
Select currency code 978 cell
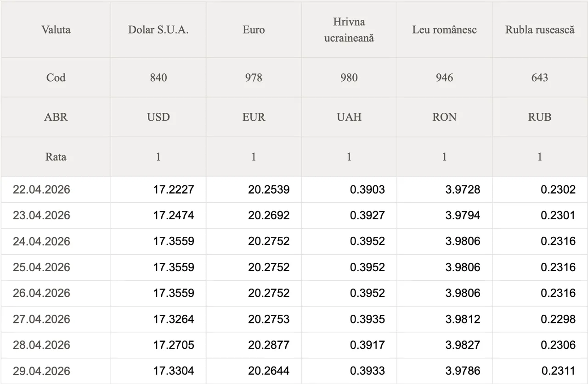254,78
